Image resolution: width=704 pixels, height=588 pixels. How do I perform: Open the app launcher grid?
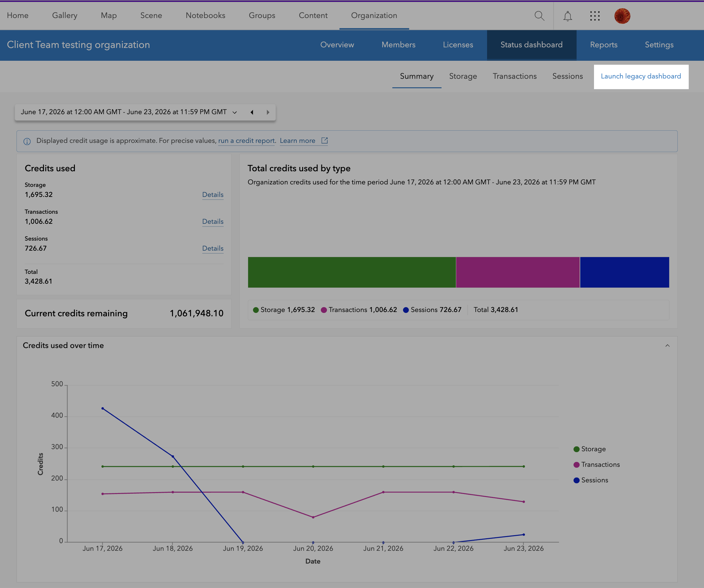595,16
